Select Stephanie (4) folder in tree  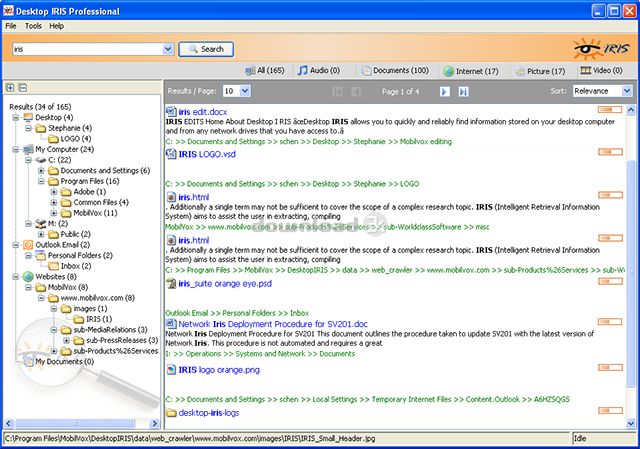tap(70, 128)
